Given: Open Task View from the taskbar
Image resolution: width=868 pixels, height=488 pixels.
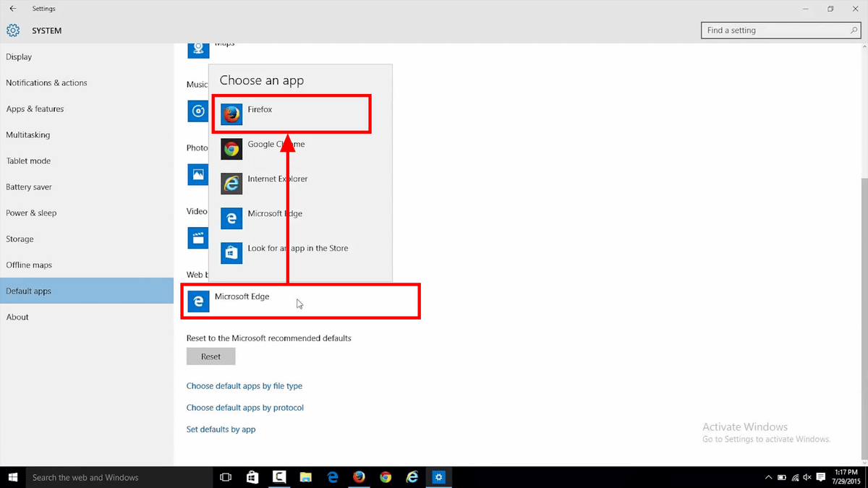Looking at the screenshot, I should point(225,477).
